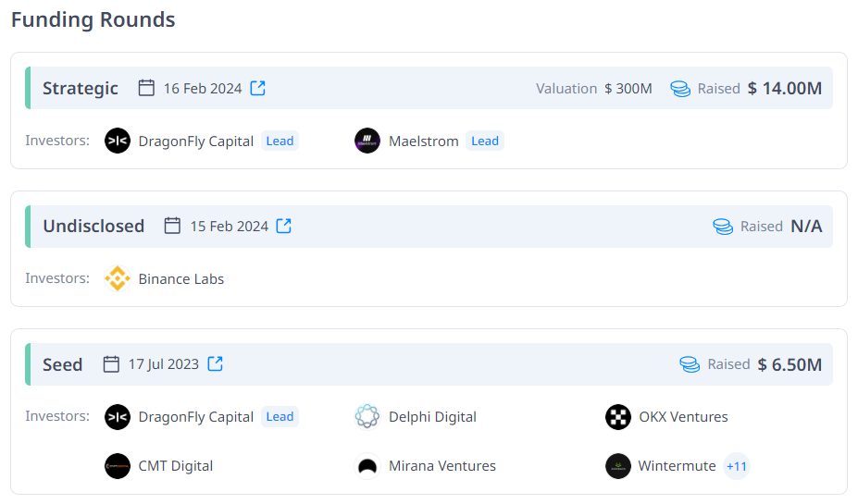Screen dimensions: 858x504
Task: Click the Maelstrom investor logo
Action: 367,141
